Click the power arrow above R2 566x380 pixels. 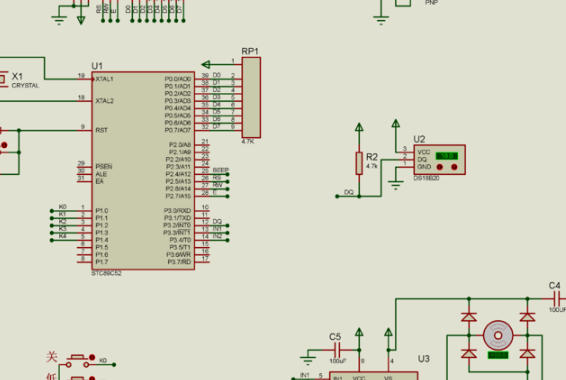tap(359, 127)
